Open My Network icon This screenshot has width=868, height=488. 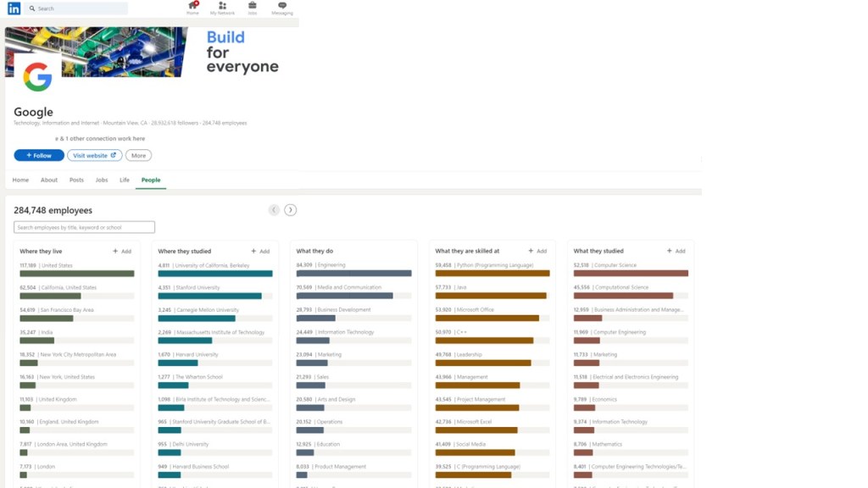(222, 8)
